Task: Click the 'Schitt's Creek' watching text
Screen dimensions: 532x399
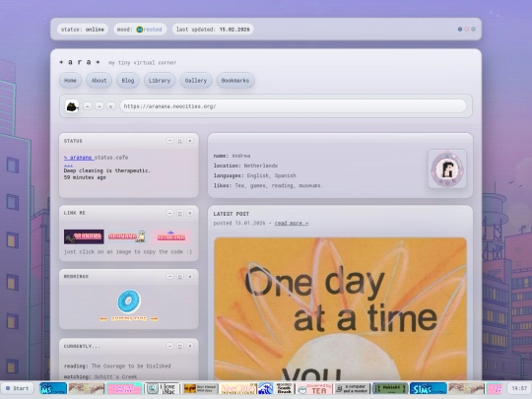Action: [115, 376]
